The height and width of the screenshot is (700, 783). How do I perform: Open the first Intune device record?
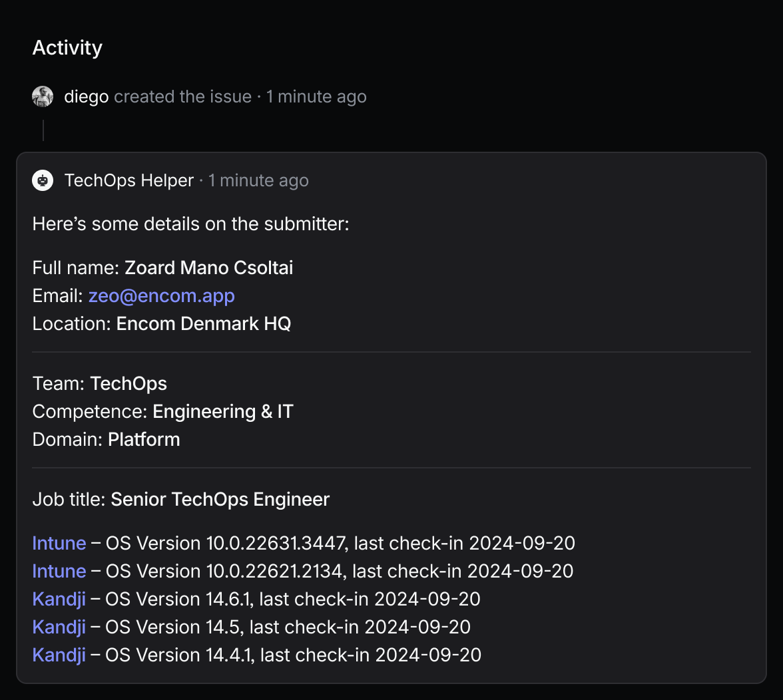click(x=59, y=544)
